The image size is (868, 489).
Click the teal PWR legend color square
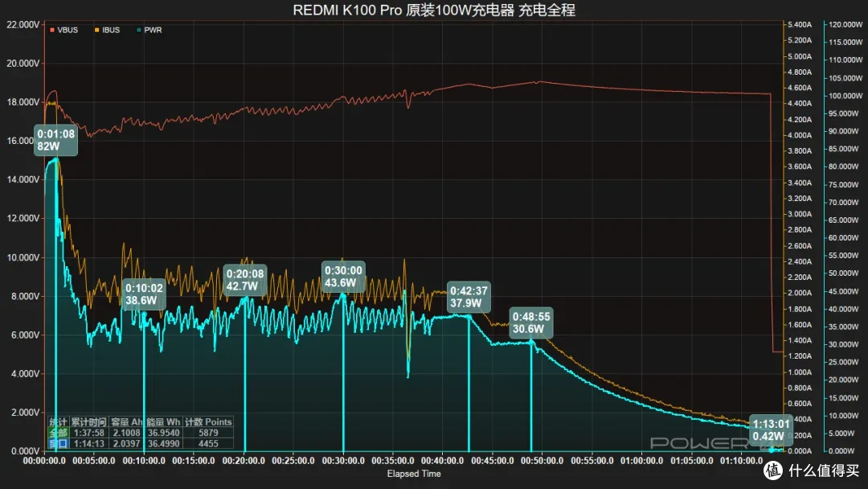click(139, 30)
